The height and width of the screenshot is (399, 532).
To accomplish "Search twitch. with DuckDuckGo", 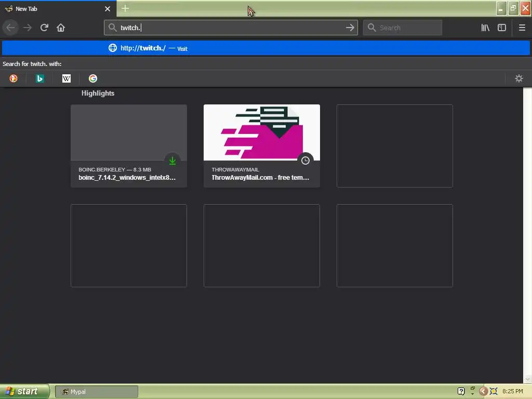I will click(x=14, y=78).
